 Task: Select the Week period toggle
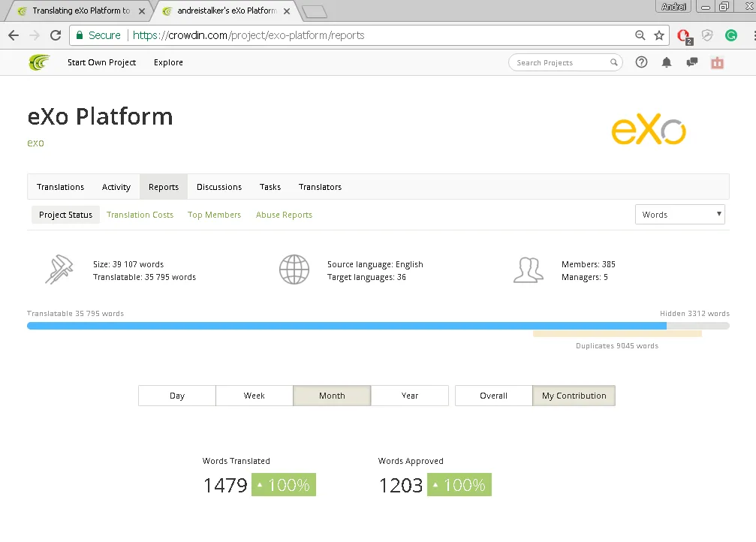pos(254,396)
